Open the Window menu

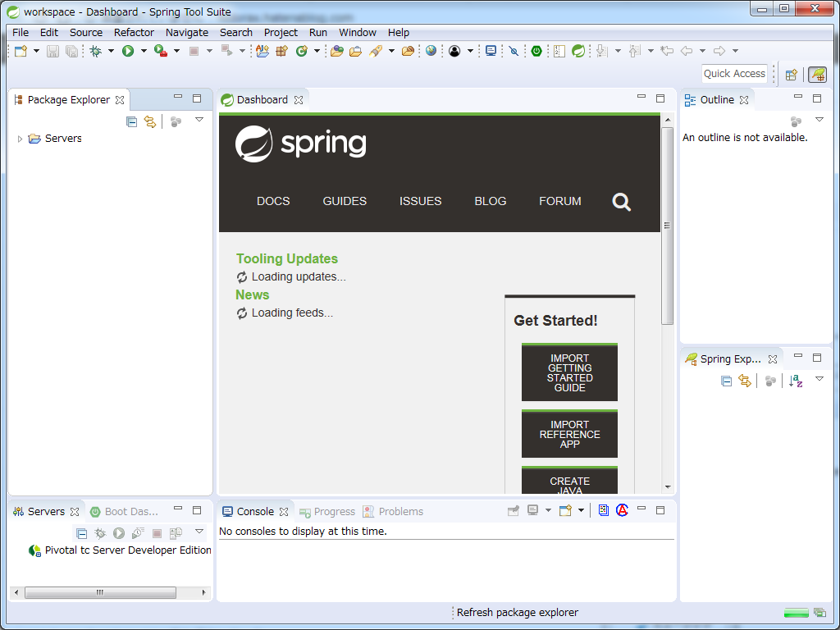pyautogui.click(x=358, y=32)
